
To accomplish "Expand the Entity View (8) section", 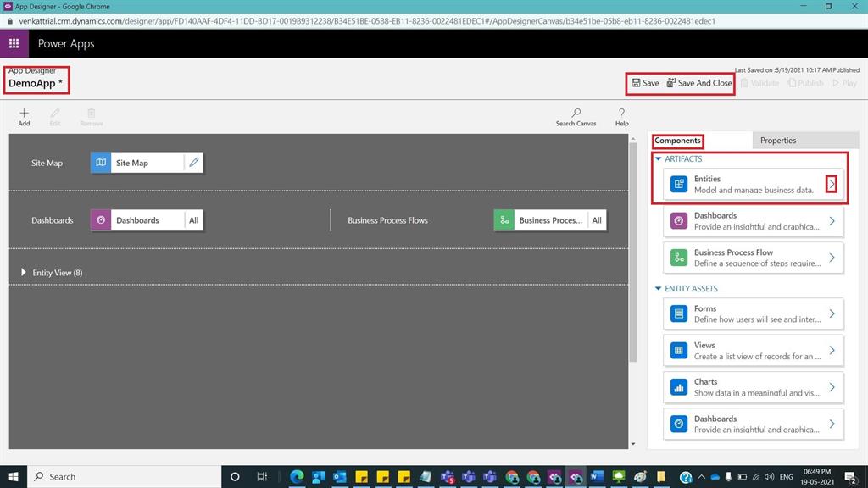I will (23, 272).
